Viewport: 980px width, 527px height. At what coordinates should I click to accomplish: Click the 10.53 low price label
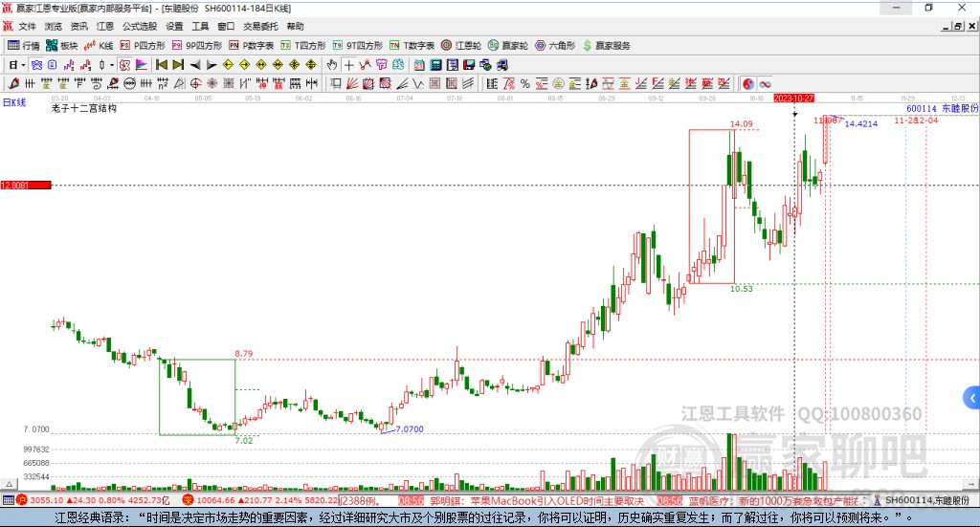[742, 289]
